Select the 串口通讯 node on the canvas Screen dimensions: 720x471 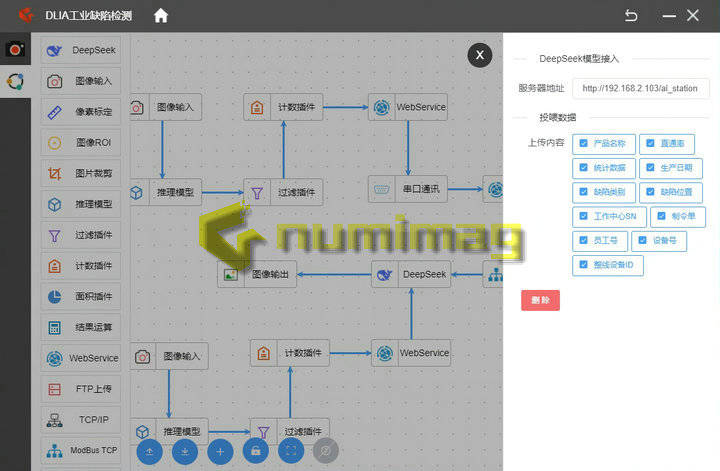408,189
